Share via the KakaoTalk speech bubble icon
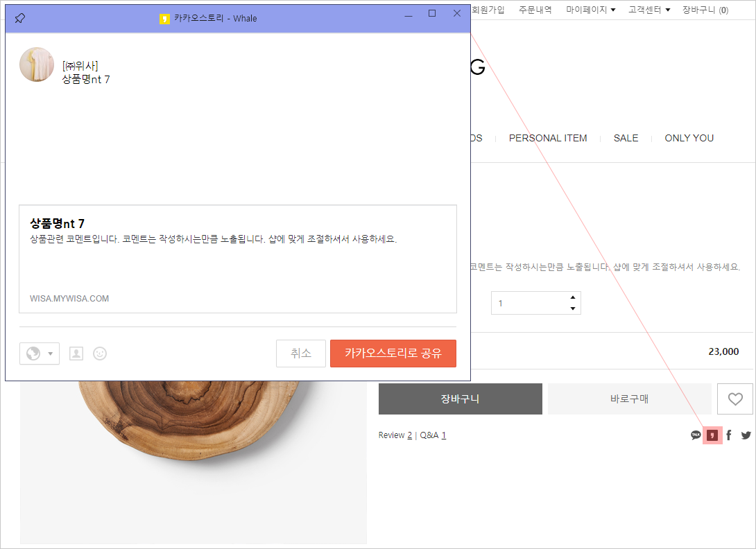Image resolution: width=756 pixels, height=549 pixels. 696,435
